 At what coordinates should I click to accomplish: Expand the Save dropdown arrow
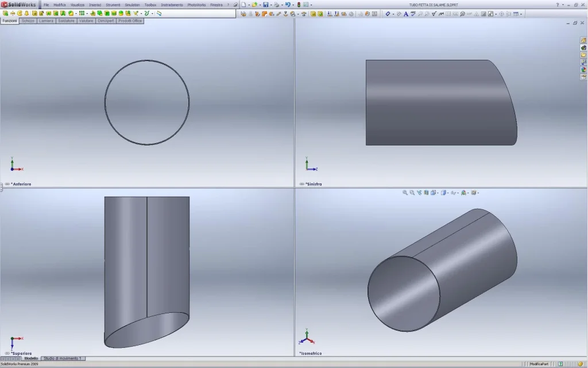point(271,5)
